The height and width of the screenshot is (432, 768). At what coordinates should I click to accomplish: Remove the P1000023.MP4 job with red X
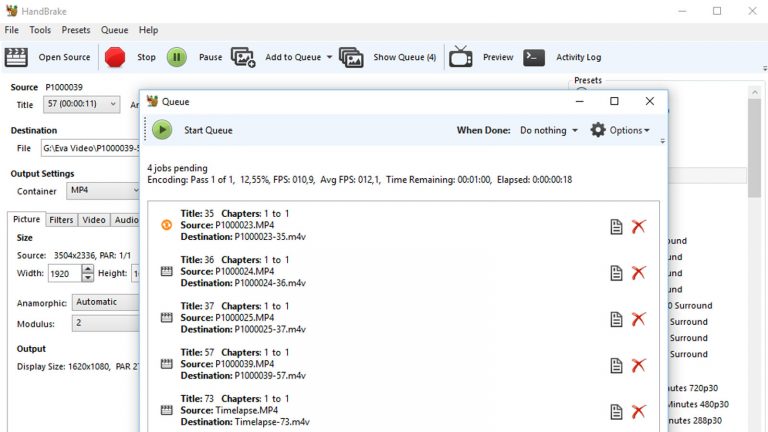click(x=638, y=226)
